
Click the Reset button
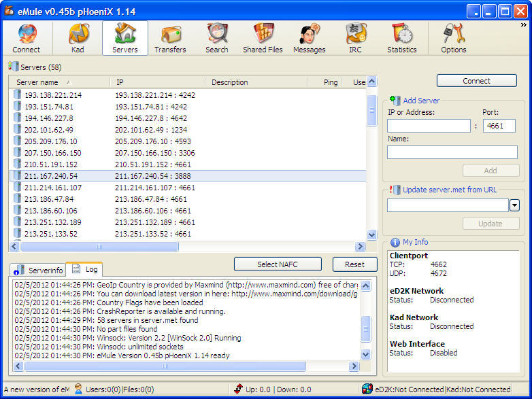pyautogui.click(x=354, y=264)
